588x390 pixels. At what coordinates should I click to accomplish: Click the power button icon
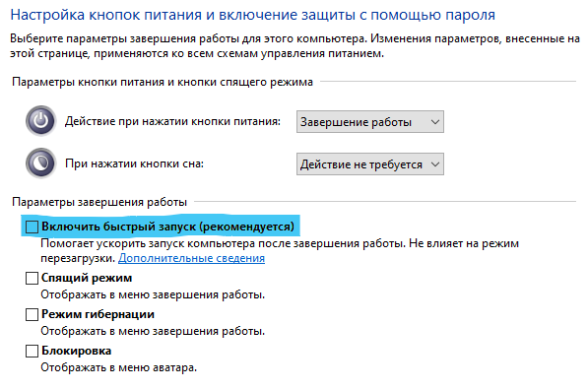[41, 121]
